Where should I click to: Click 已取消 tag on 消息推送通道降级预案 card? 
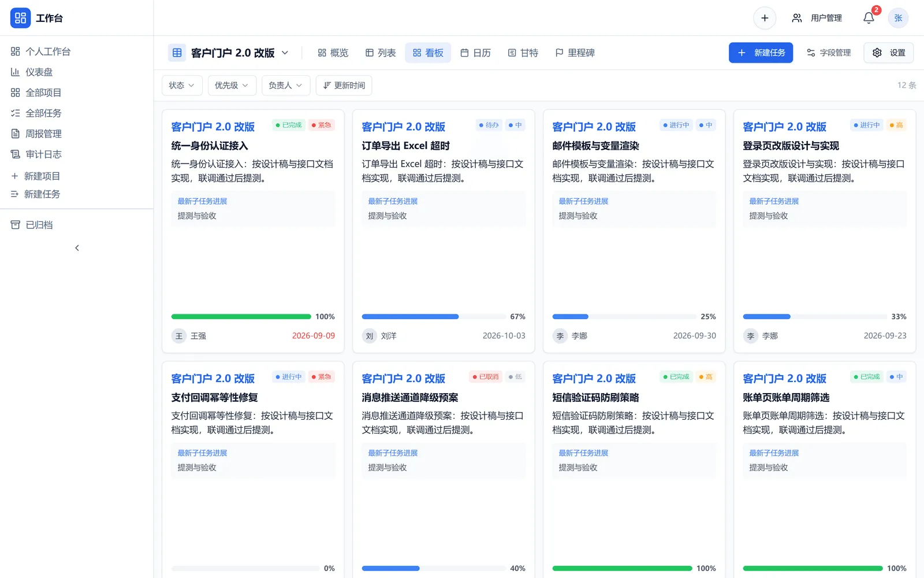click(486, 377)
